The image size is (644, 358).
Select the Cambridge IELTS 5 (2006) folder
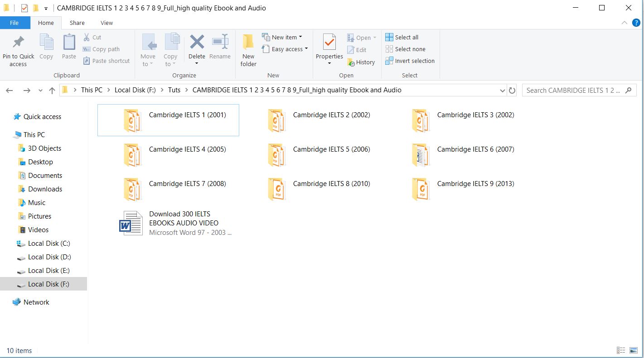click(312, 154)
